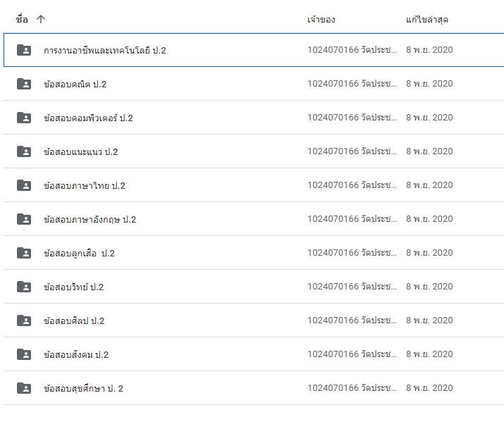Select the ข้อสอบสุขศึกษา ป. 2 folder name
This screenshot has width=504, height=436.
(x=83, y=389)
